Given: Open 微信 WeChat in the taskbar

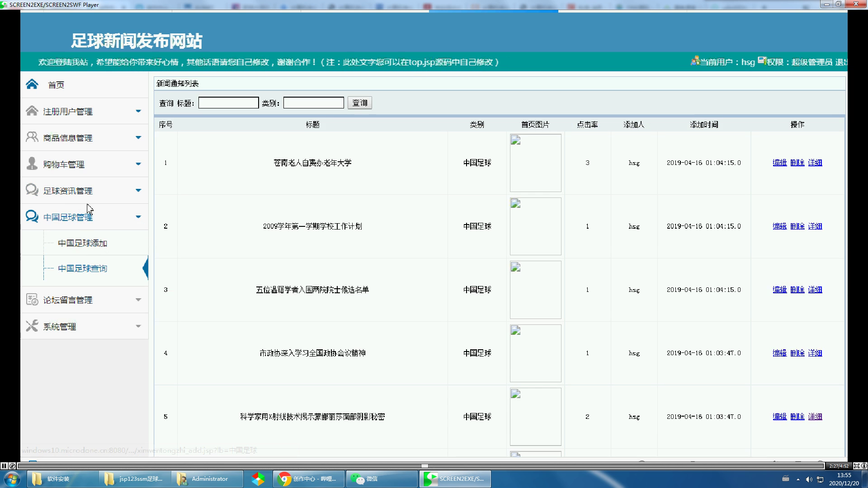Looking at the screenshot, I should pyautogui.click(x=382, y=479).
